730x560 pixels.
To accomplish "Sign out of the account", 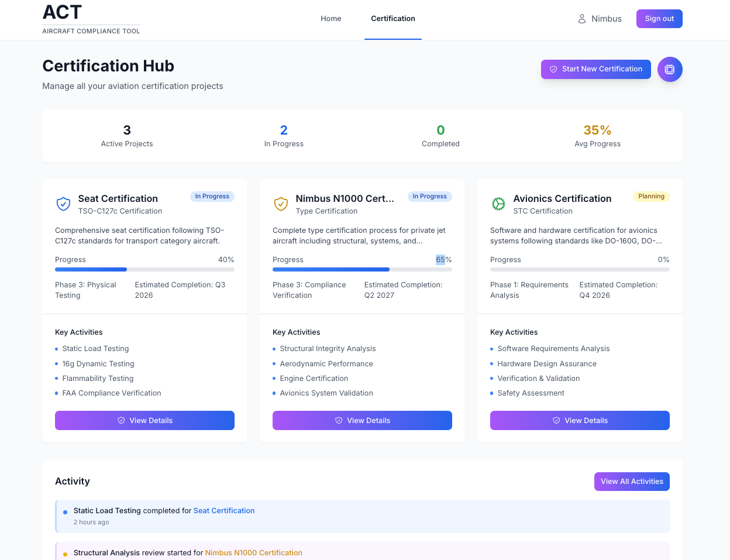I will [x=659, y=19].
